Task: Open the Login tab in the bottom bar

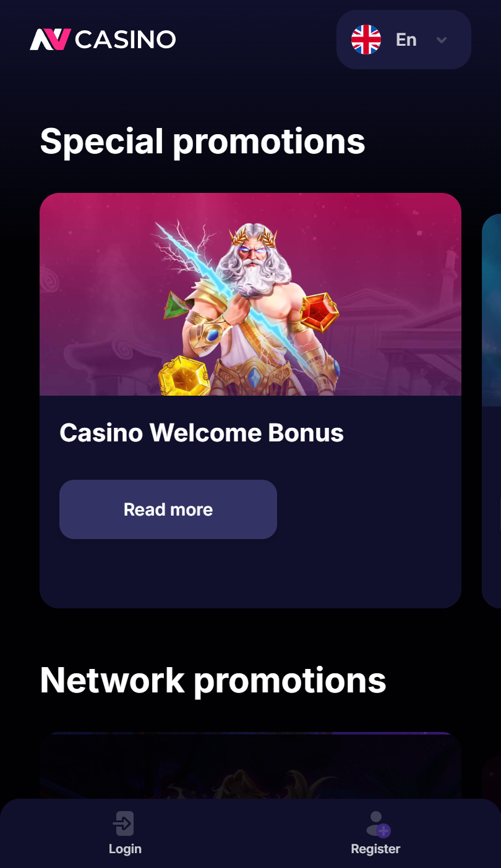Action: click(125, 833)
